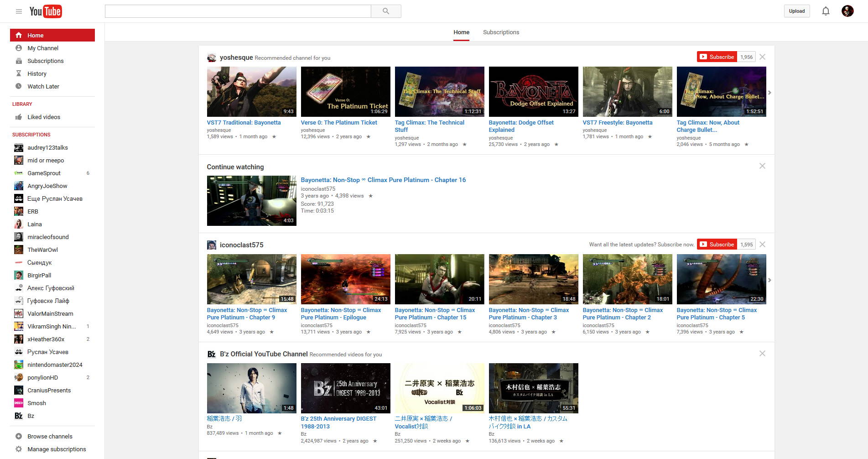Click the iconoclast575 channel name under Chapter 16
This screenshot has width=868, height=459.
tap(318, 189)
